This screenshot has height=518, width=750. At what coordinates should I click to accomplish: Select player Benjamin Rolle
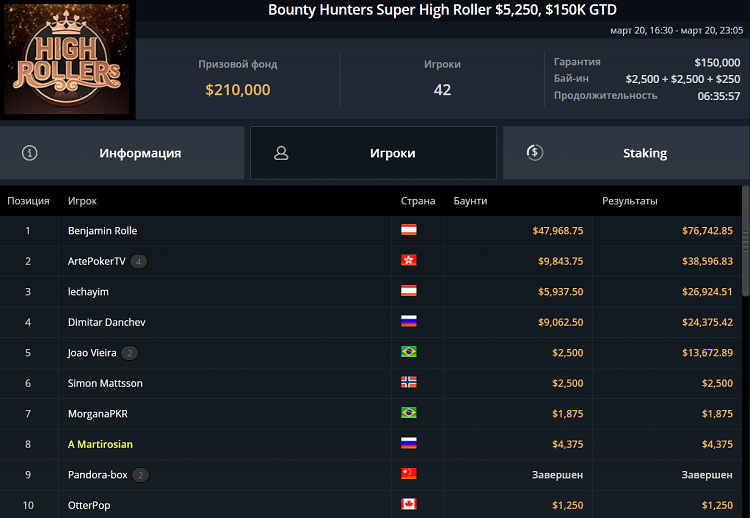[102, 231]
